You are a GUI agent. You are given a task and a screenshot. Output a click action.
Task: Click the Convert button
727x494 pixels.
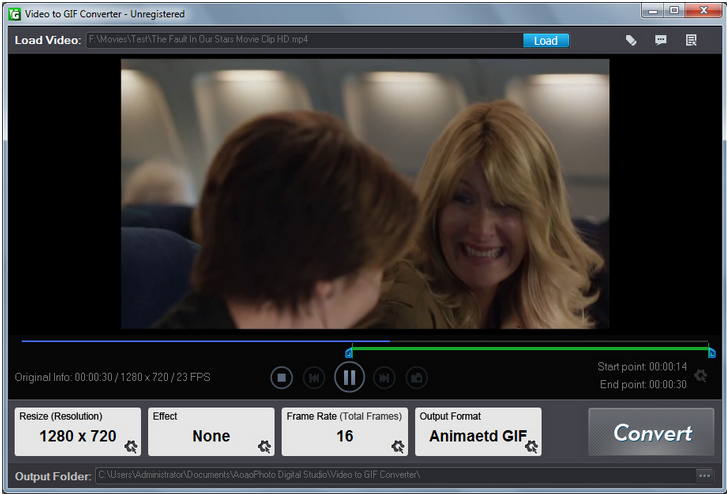coord(651,432)
